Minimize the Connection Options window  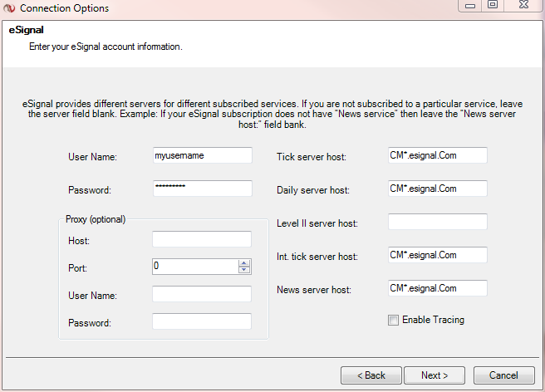[472, 5]
